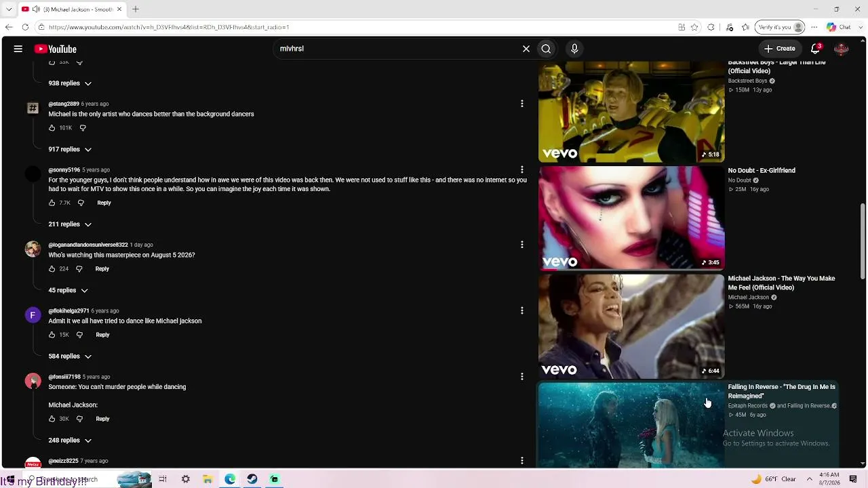
Task: Open action menu for @stang2889 comment
Action: [522, 104]
